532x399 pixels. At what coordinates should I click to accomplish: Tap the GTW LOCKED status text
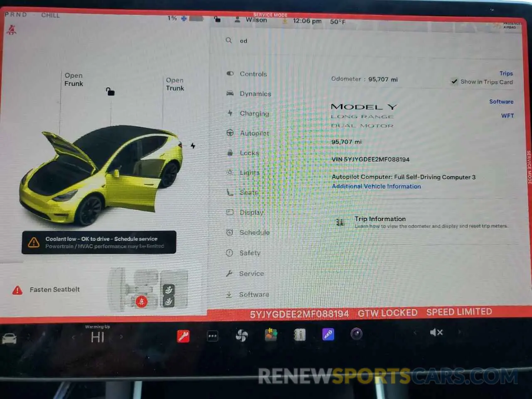point(387,313)
